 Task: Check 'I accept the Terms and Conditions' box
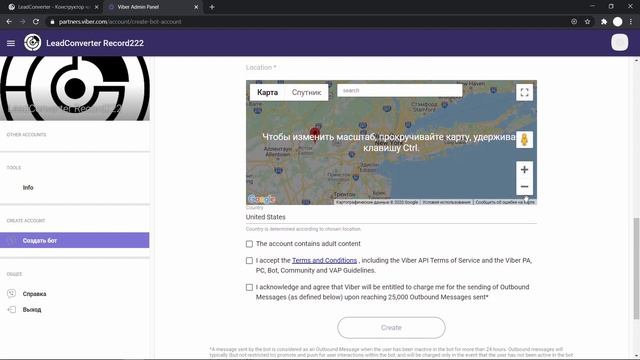pos(249,260)
